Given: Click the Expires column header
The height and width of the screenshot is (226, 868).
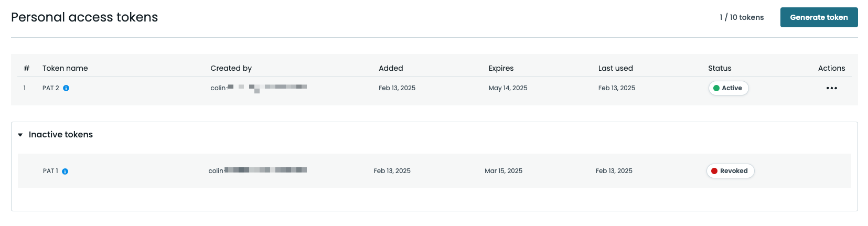Looking at the screenshot, I should (x=501, y=68).
